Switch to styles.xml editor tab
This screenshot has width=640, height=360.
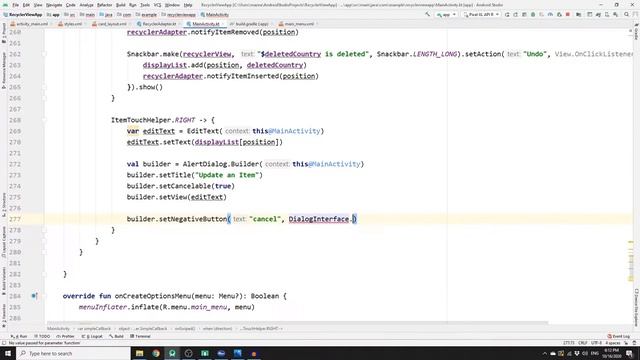point(70,24)
